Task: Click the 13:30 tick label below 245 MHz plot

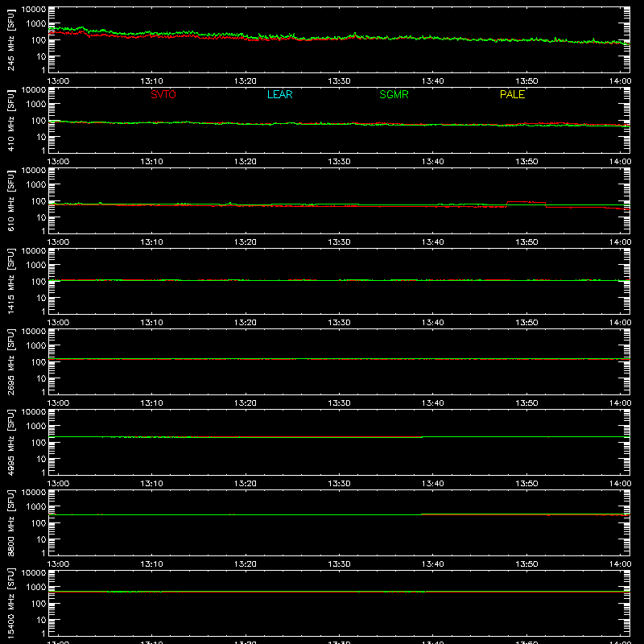Action: (x=339, y=81)
